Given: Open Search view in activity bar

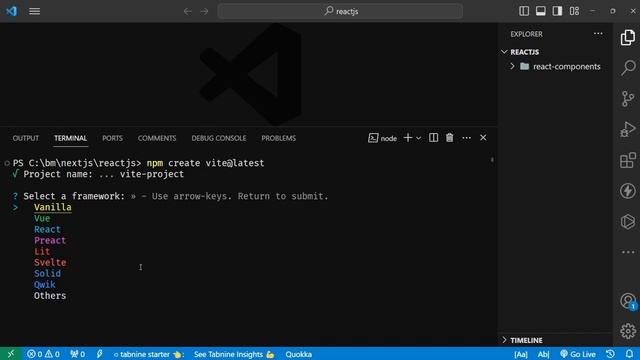Looking at the screenshot, I should (628, 68).
